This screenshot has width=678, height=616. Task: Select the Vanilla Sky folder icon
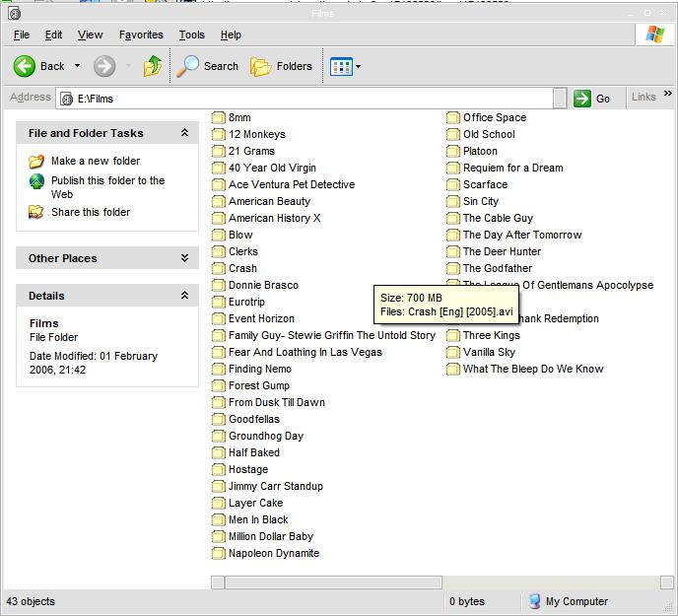[x=453, y=352]
